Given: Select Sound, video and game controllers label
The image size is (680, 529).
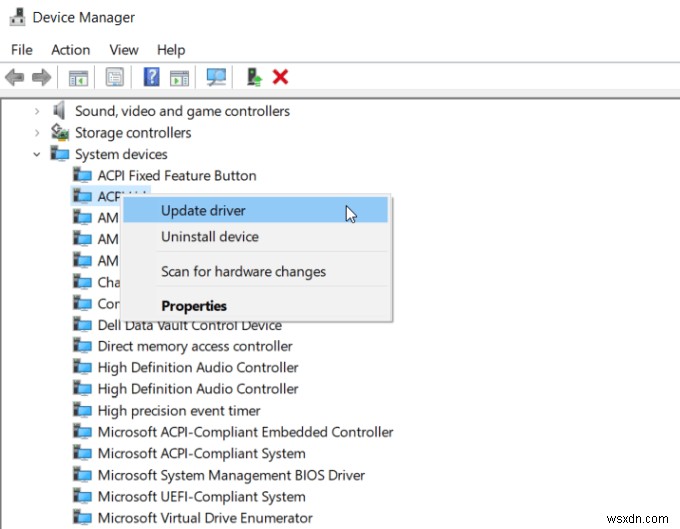Looking at the screenshot, I should (182, 111).
